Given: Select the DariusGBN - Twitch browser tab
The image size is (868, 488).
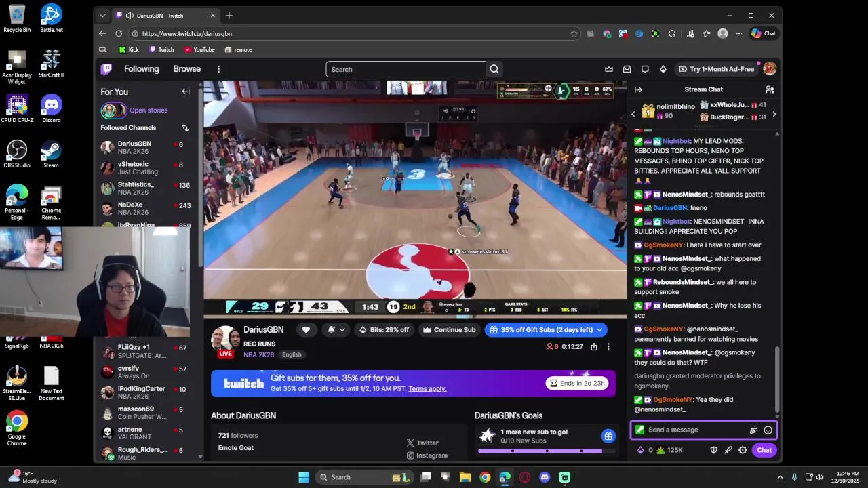Looking at the screenshot, I should coord(165,15).
